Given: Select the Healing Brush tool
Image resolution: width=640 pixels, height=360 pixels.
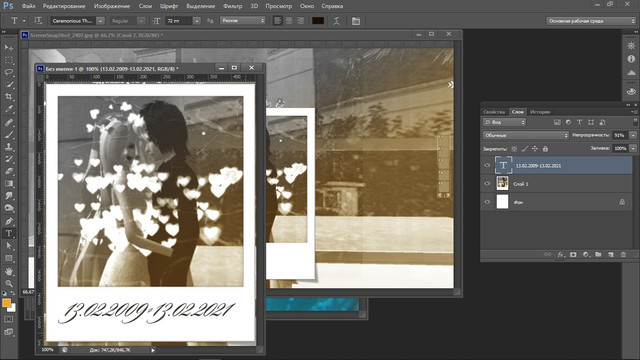Looking at the screenshot, I should (9, 122).
